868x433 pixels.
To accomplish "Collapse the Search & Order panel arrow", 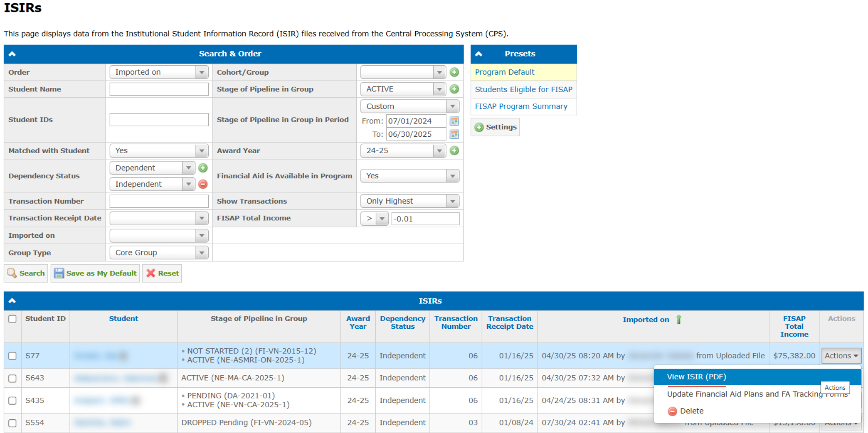I will point(12,54).
